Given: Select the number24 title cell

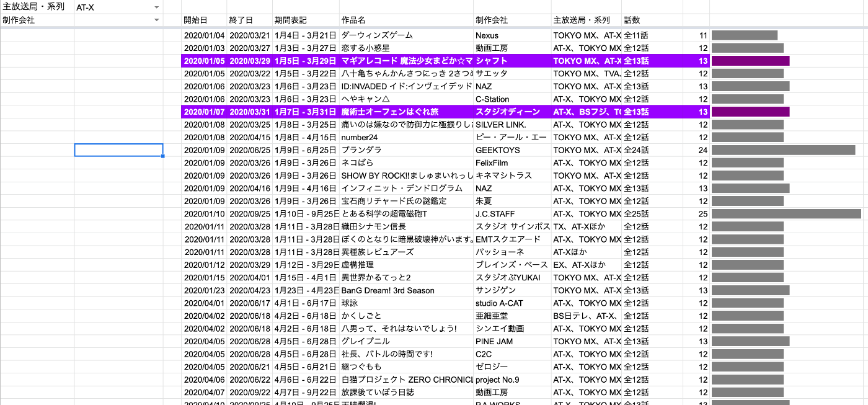Looking at the screenshot, I should click(406, 137).
